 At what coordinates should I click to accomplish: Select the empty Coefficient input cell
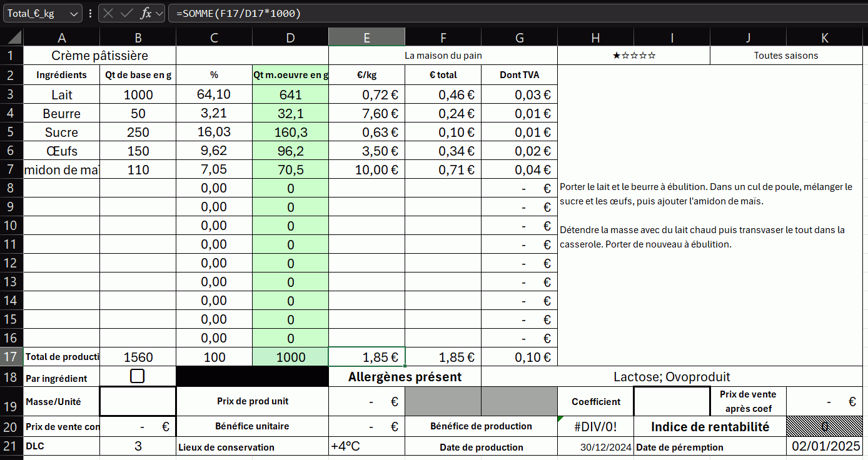click(x=672, y=401)
